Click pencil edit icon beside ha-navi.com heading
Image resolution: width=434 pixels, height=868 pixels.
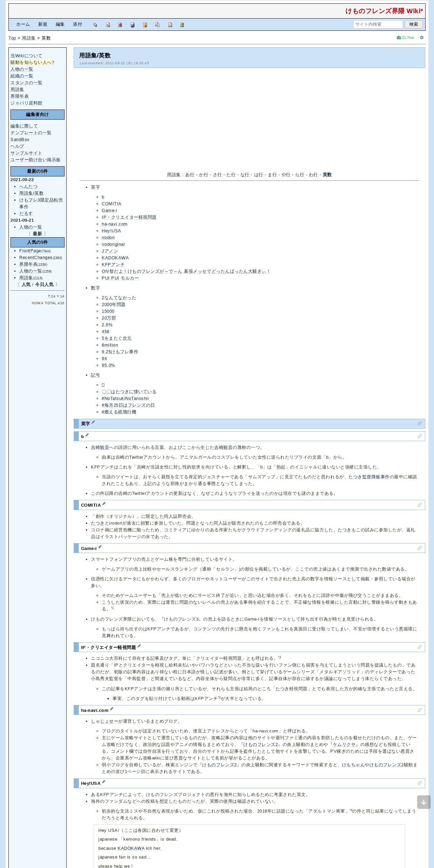[112, 709]
